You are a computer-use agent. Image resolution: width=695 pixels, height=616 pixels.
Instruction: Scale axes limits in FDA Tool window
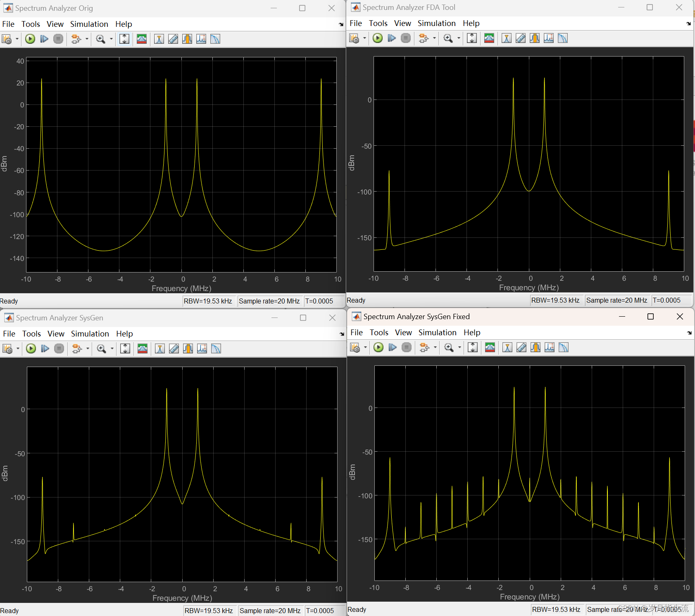click(472, 38)
